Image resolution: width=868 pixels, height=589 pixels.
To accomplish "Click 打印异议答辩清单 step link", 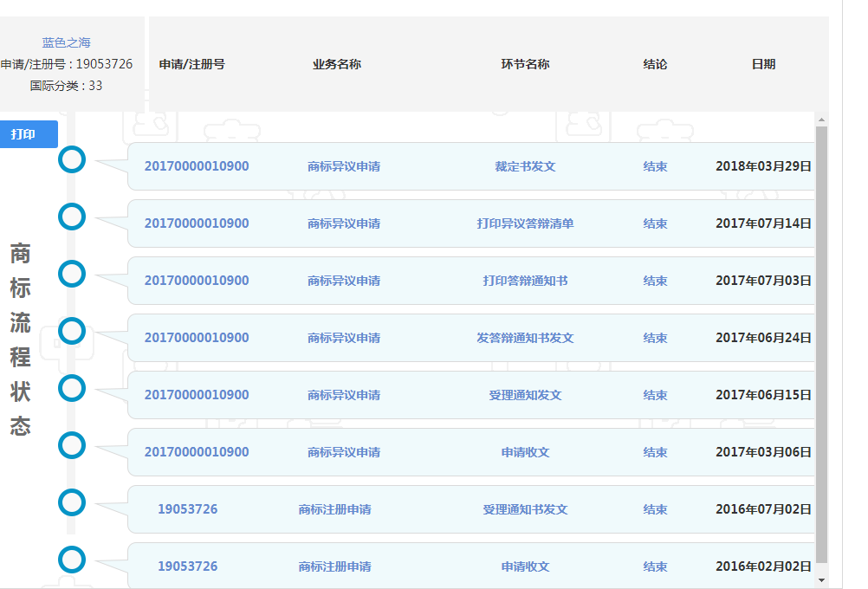I will click(525, 223).
